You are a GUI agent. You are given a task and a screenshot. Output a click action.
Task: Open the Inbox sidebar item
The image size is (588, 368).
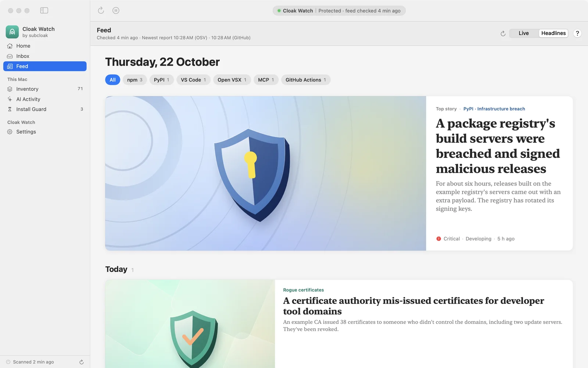click(45, 56)
